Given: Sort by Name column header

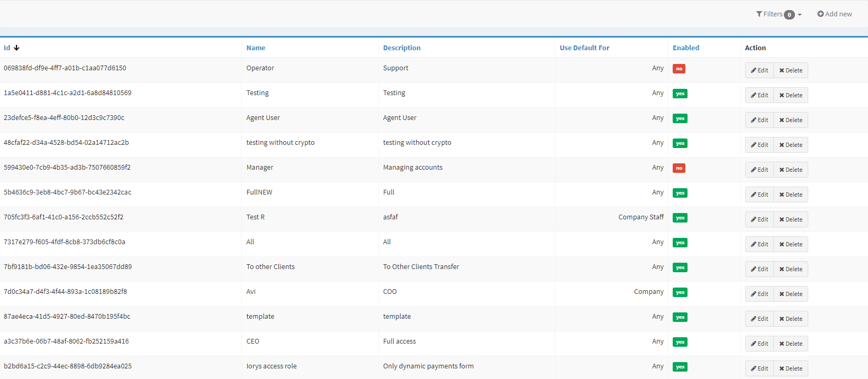Looking at the screenshot, I should (256, 48).
